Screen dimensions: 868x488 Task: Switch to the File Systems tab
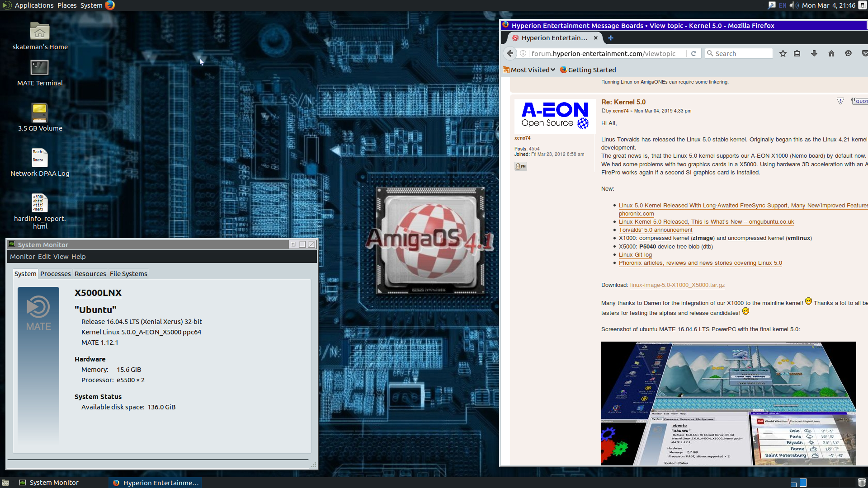[128, 274]
